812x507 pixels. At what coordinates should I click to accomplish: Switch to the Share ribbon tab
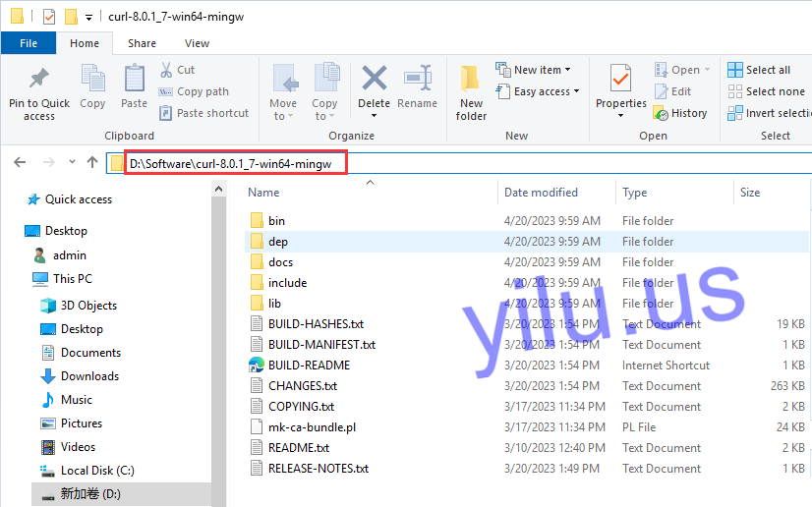click(x=142, y=43)
